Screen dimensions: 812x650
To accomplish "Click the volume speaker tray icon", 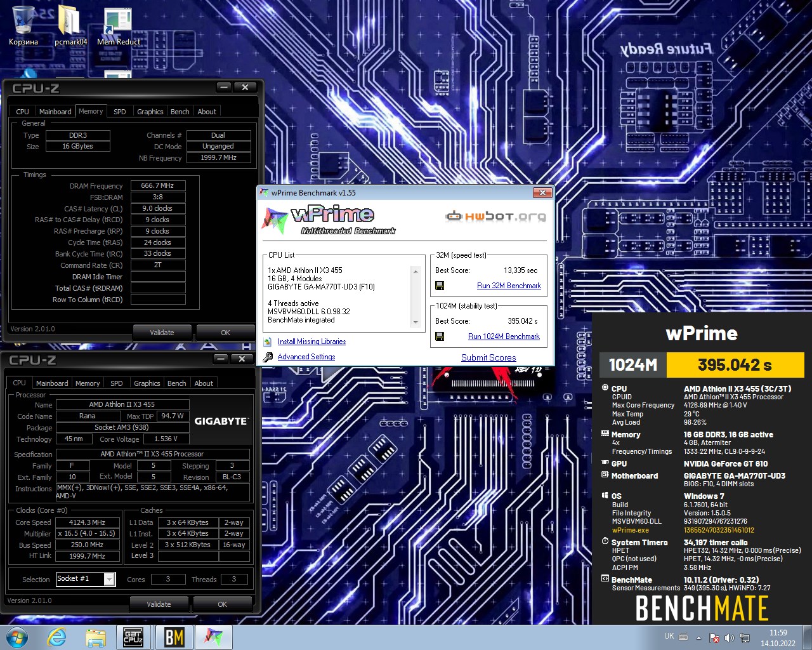I will click(x=729, y=638).
